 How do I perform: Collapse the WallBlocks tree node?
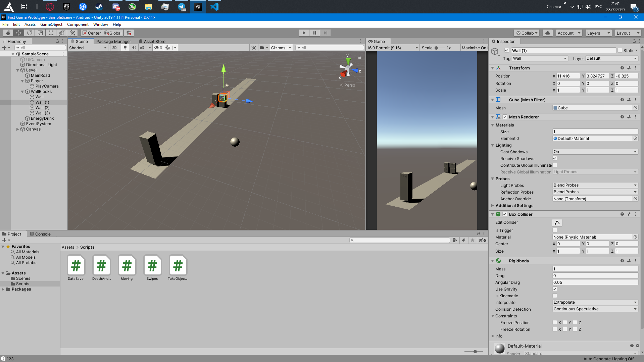pyautogui.click(x=22, y=92)
